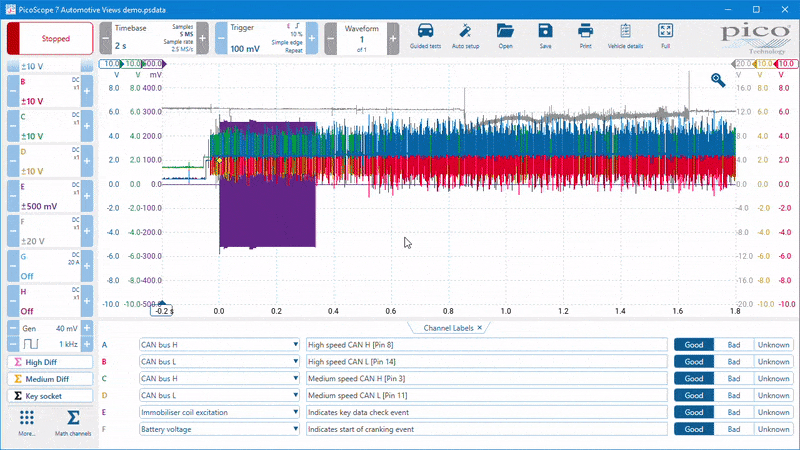This screenshot has height=450, width=800.
Task: Increase channel B input range
Action: (87, 91)
